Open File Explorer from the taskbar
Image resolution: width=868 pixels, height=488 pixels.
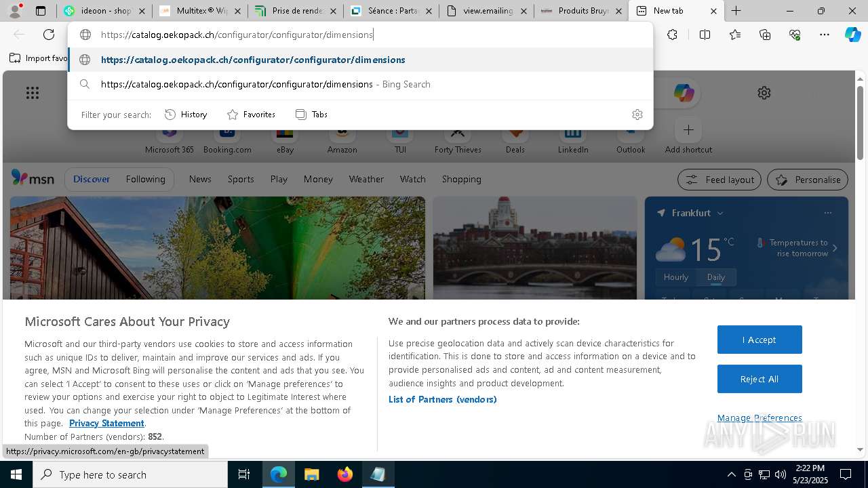[x=311, y=474]
